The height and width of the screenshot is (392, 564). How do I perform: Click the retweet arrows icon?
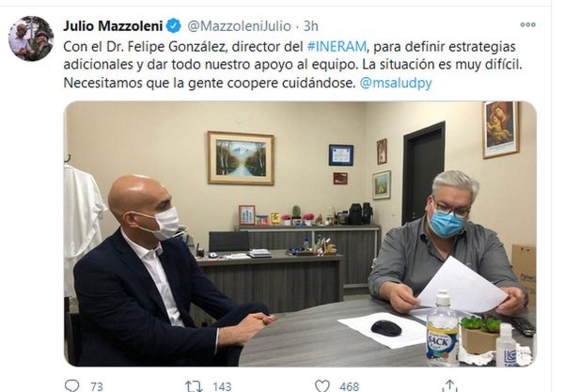coord(194,386)
